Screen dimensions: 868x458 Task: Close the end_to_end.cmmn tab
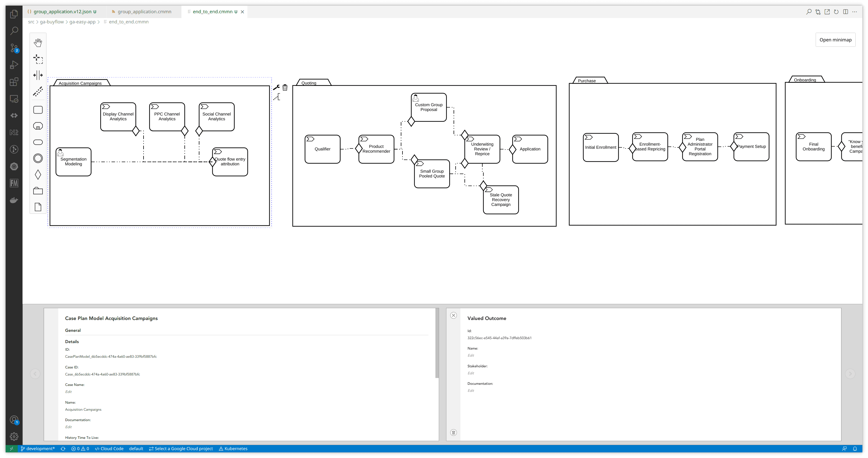tap(242, 12)
